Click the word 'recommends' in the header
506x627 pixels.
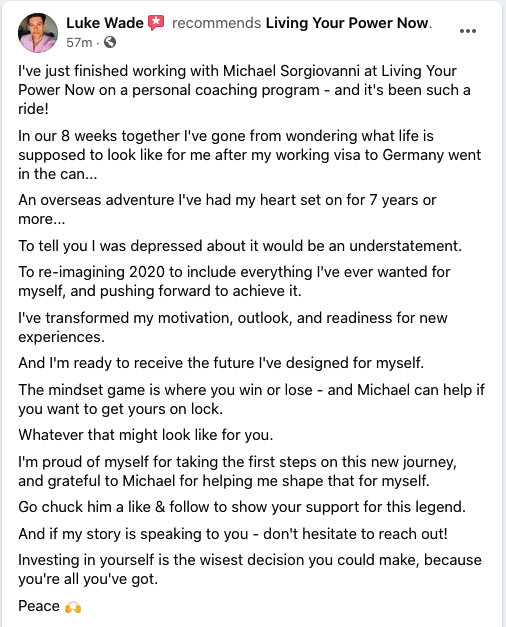216,23
